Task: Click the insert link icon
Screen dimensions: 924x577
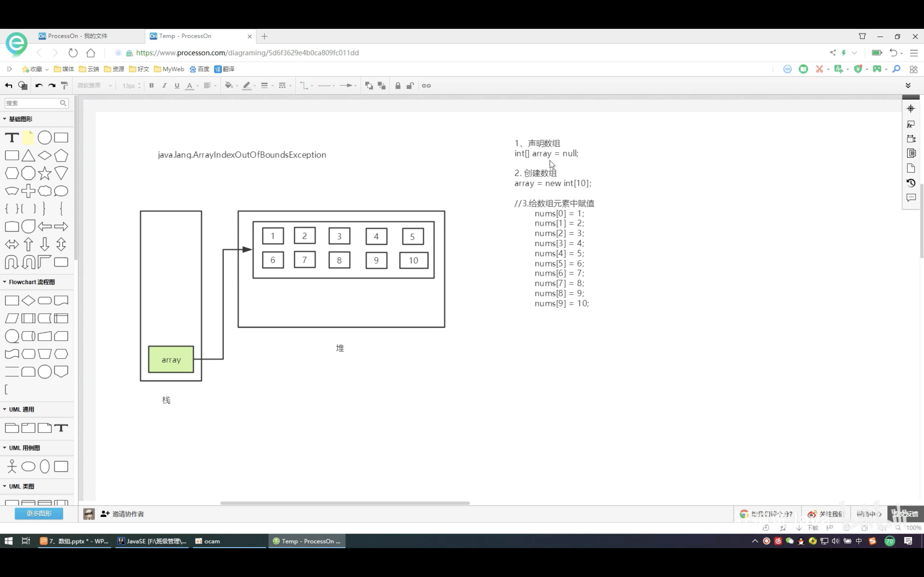Action: pyautogui.click(x=426, y=86)
